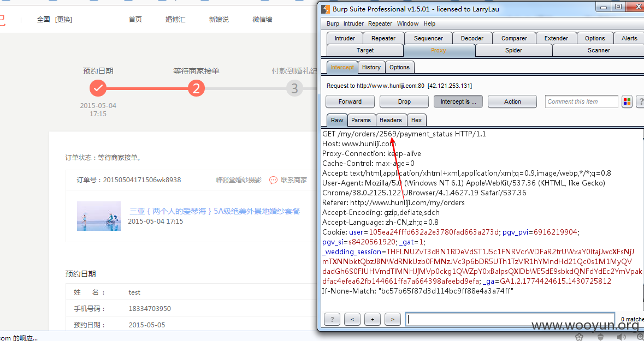This screenshot has width=644, height=341.
Task: Open the Window menu in Burp
Action: click(408, 23)
